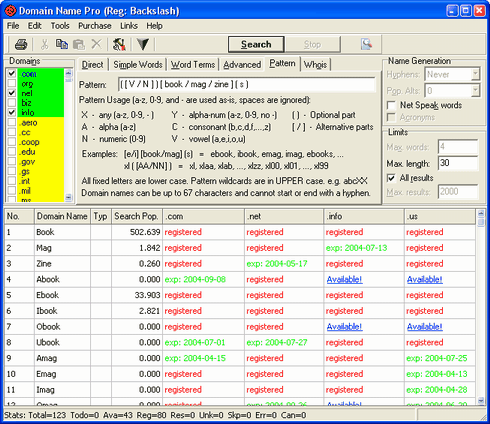Switch to the Whois tab
Image resolution: width=490 pixels, height=424 pixels.
tap(315, 65)
